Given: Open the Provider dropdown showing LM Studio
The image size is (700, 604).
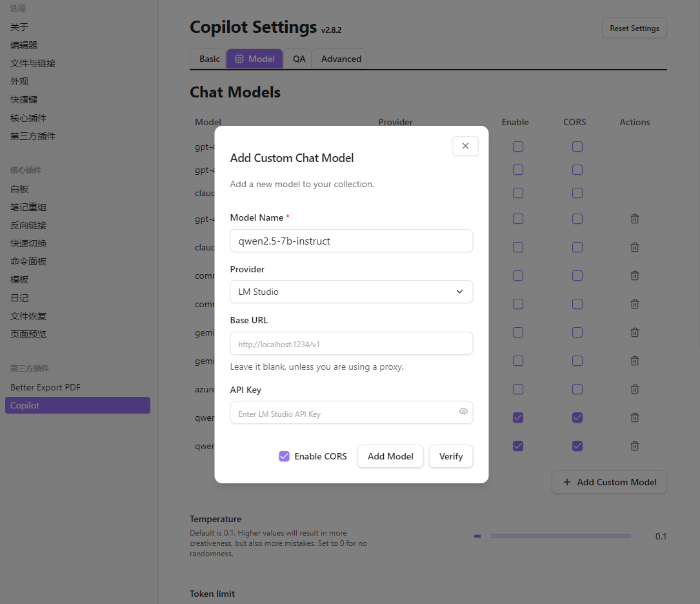Looking at the screenshot, I should point(351,292).
